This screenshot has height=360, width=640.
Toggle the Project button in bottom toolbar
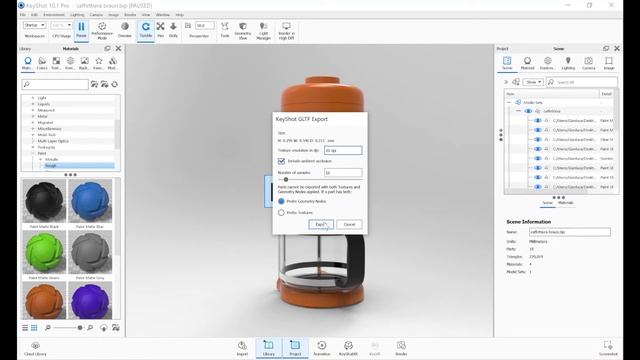tap(295, 348)
